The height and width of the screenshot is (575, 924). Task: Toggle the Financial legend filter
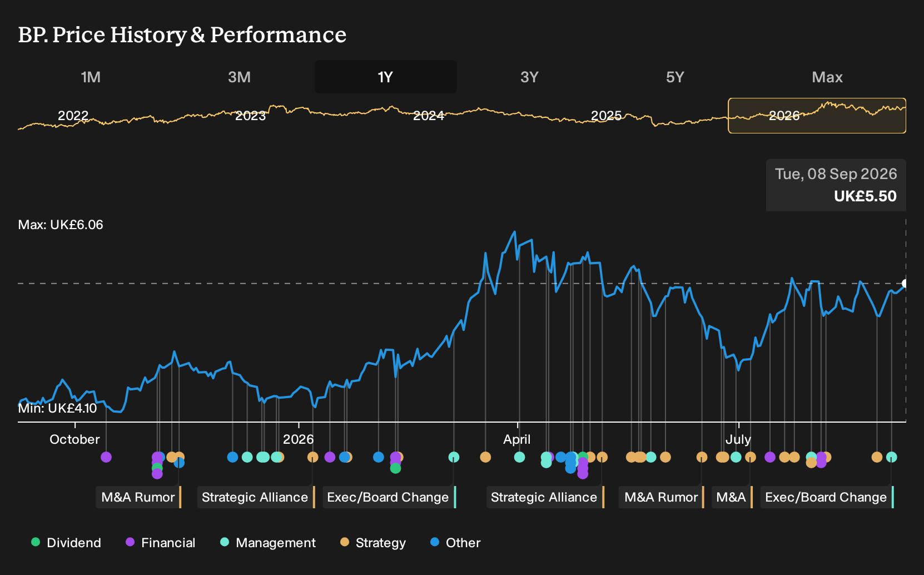pyautogui.click(x=160, y=543)
